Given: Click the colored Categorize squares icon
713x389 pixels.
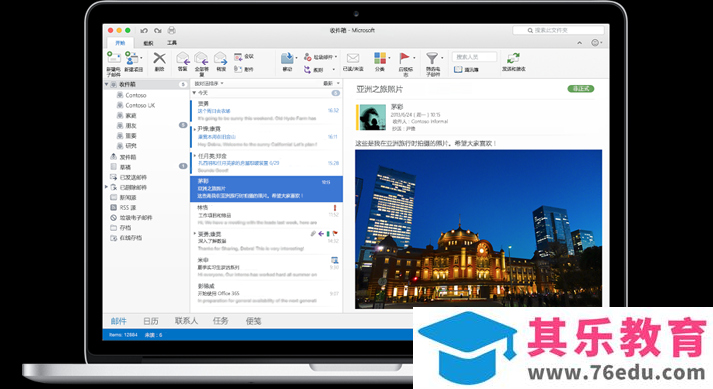Looking at the screenshot, I should coord(380,58).
